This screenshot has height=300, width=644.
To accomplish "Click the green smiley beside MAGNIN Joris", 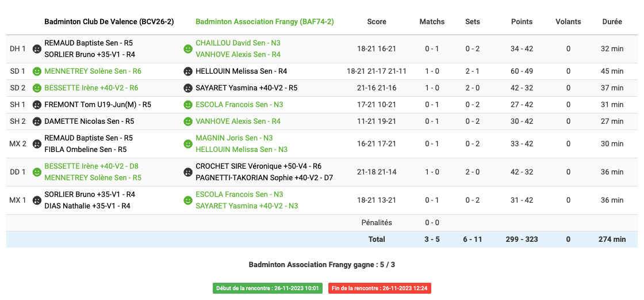I will point(187,143).
